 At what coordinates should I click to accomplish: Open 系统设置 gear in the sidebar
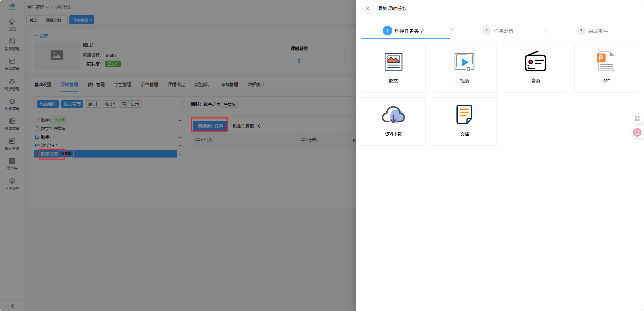point(12,184)
